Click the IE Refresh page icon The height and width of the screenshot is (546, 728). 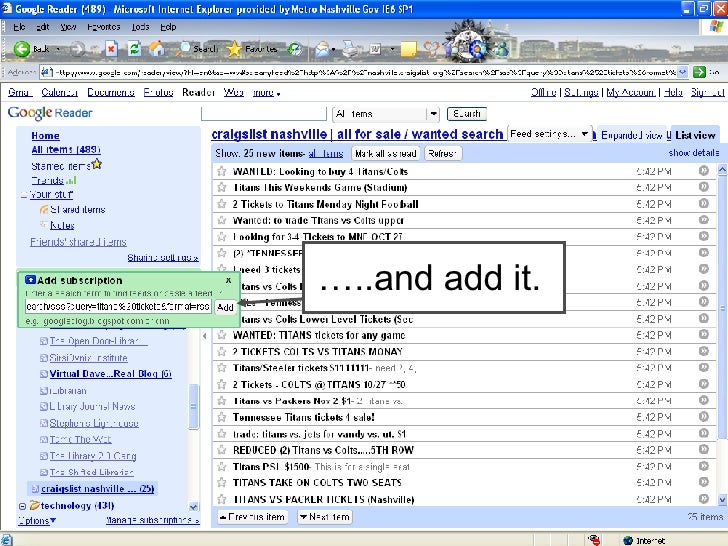point(134,48)
